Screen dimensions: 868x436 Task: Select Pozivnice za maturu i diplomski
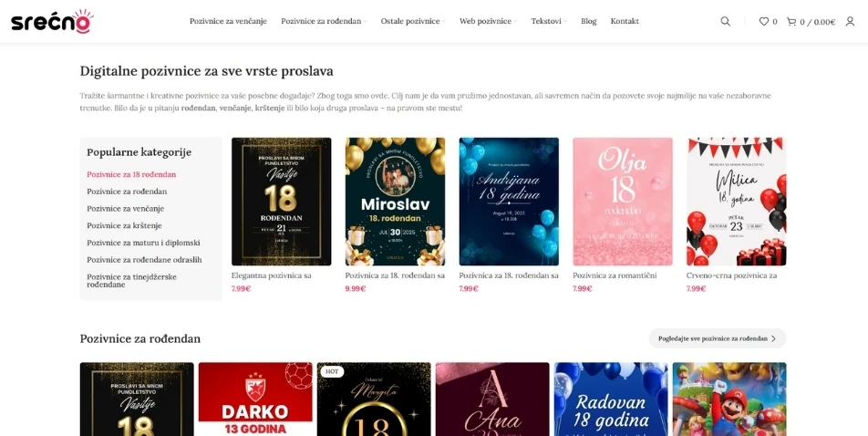coord(143,244)
